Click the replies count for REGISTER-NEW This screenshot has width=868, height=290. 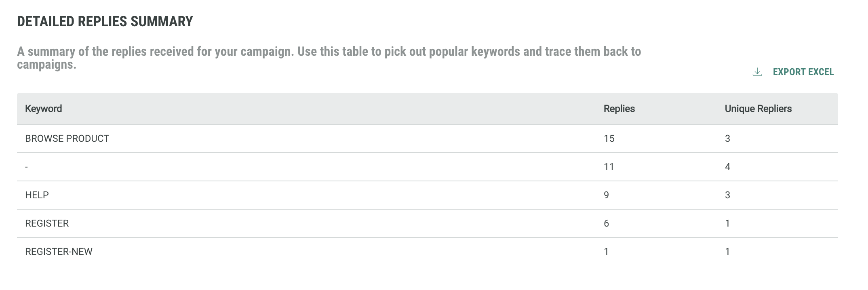click(606, 252)
